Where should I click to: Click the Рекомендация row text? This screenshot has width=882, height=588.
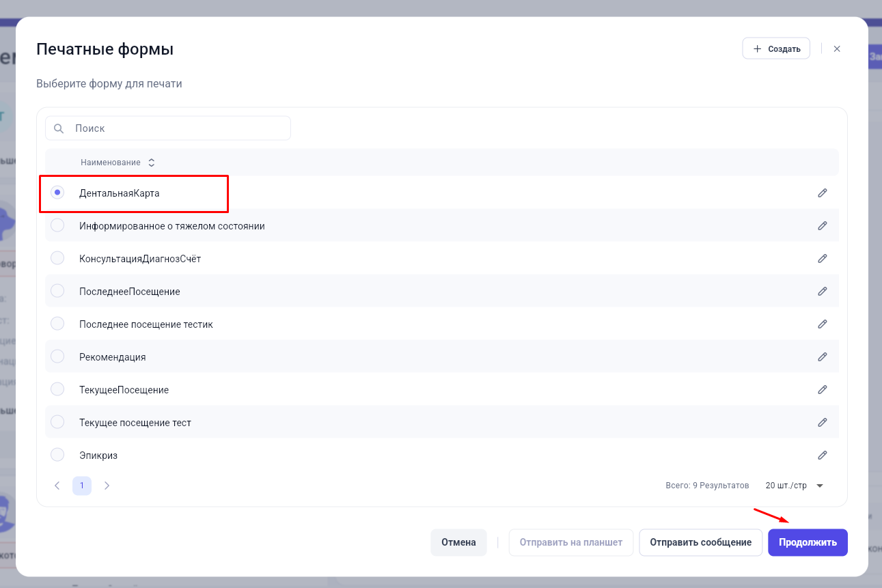click(113, 357)
